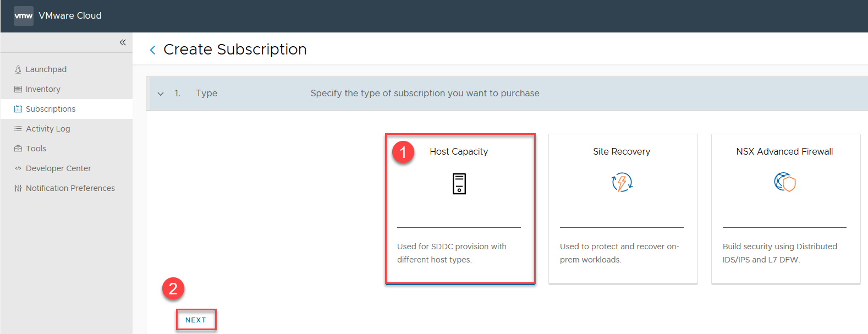Click the VMware logo icon
This screenshot has height=334, width=868.
(x=23, y=16)
